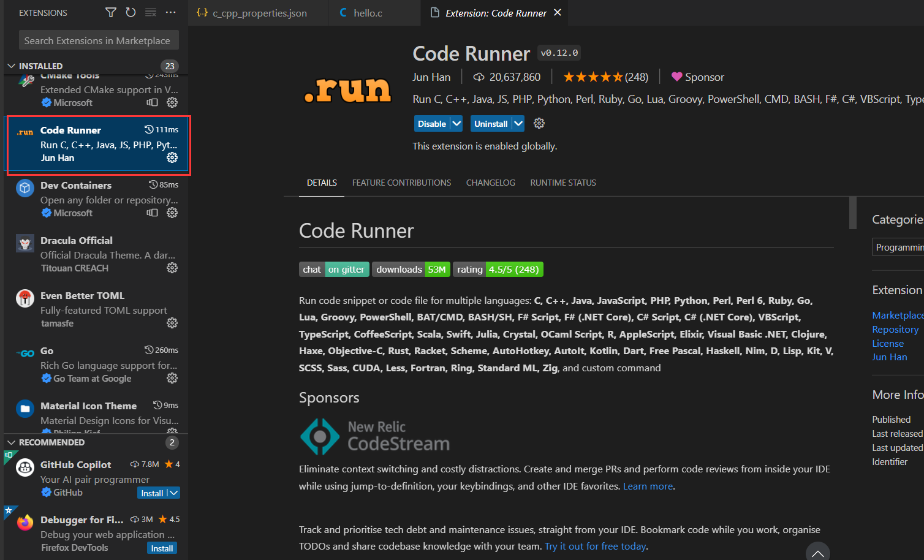Clear extensions search results icon
The height and width of the screenshot is (560, 924).
(x=151, y=12)
